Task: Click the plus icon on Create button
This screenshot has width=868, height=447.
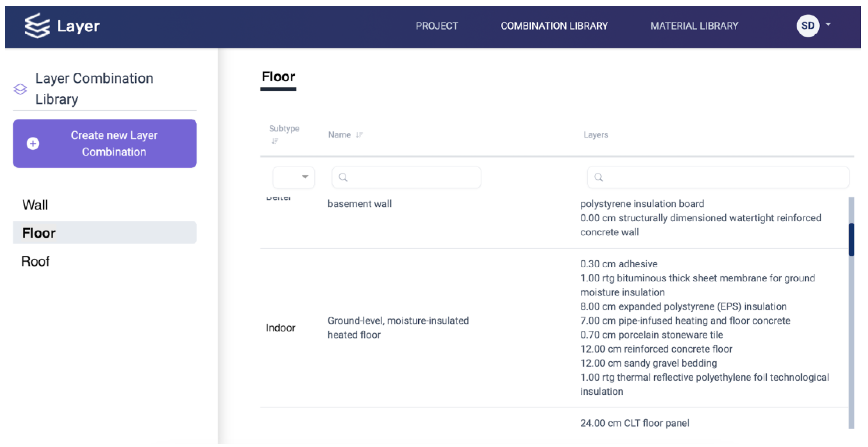Action: click(x=33, y=144)
